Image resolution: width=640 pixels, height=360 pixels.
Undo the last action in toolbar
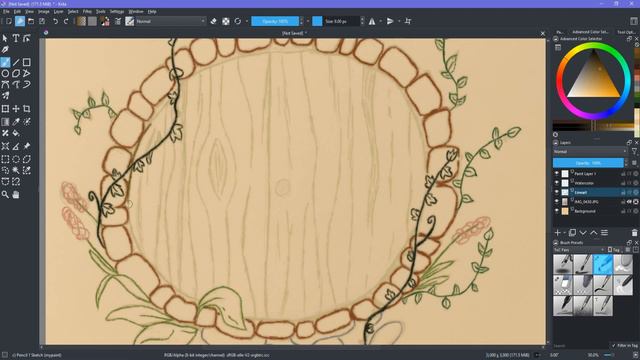[x=56, y=21]
